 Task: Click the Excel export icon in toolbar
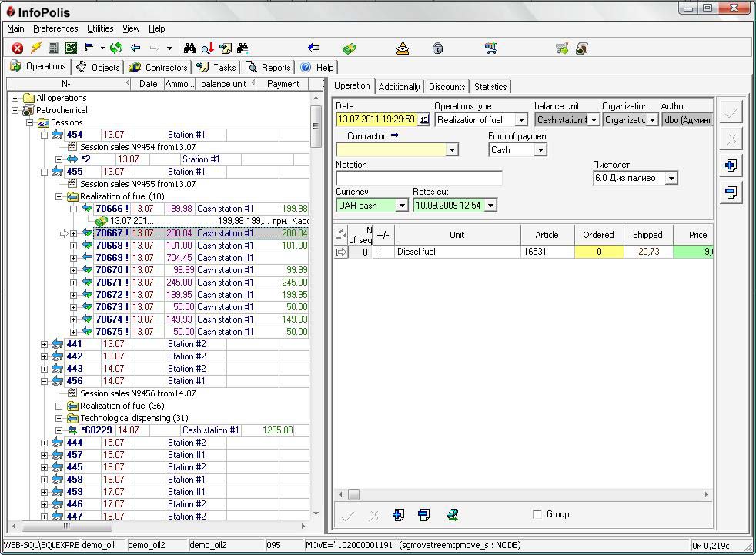click(x=70, y=48)
